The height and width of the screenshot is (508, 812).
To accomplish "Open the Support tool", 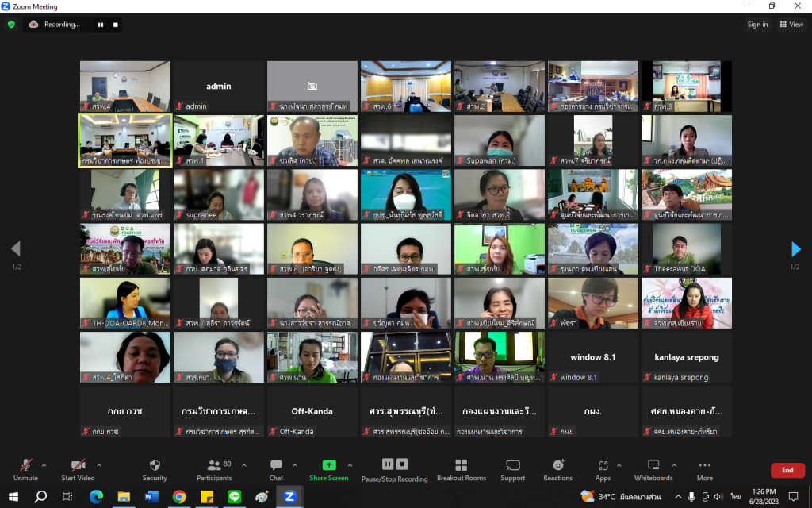I will click(513, 470).
